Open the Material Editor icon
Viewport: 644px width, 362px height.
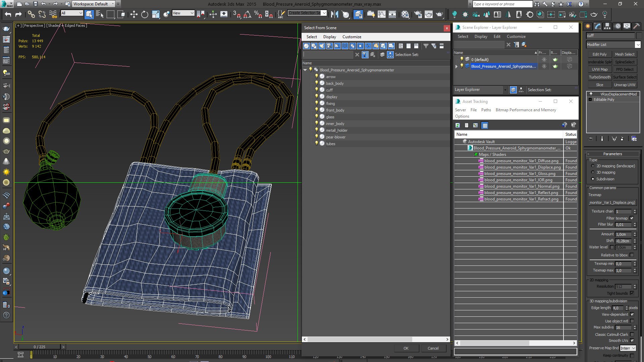pos(405,14)
